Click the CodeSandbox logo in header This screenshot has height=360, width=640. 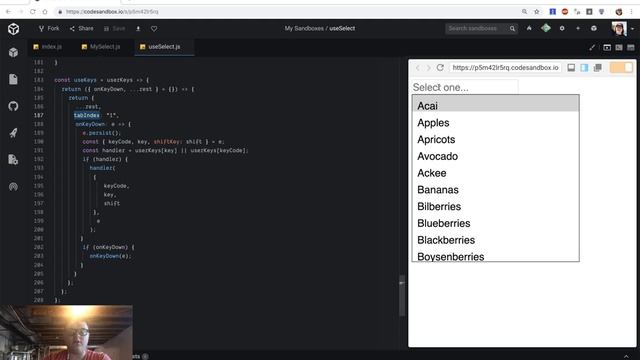click(x=13, y=29)
